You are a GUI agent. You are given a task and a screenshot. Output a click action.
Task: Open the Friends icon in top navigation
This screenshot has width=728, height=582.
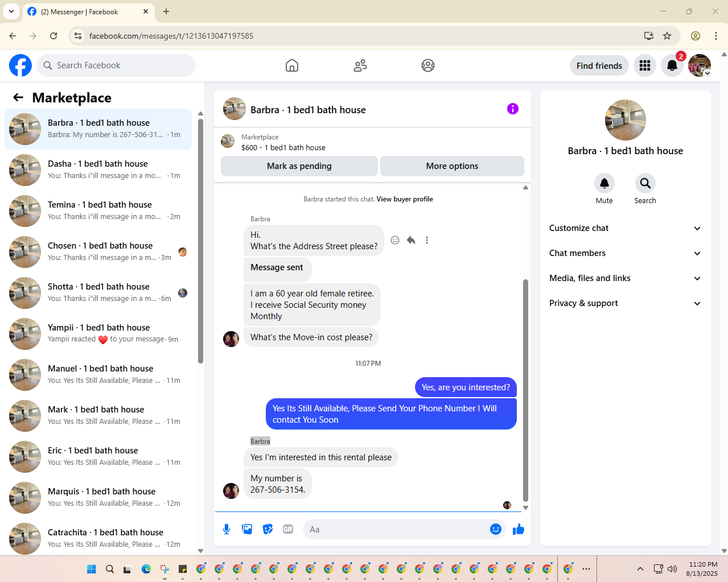tap(360, 65)
